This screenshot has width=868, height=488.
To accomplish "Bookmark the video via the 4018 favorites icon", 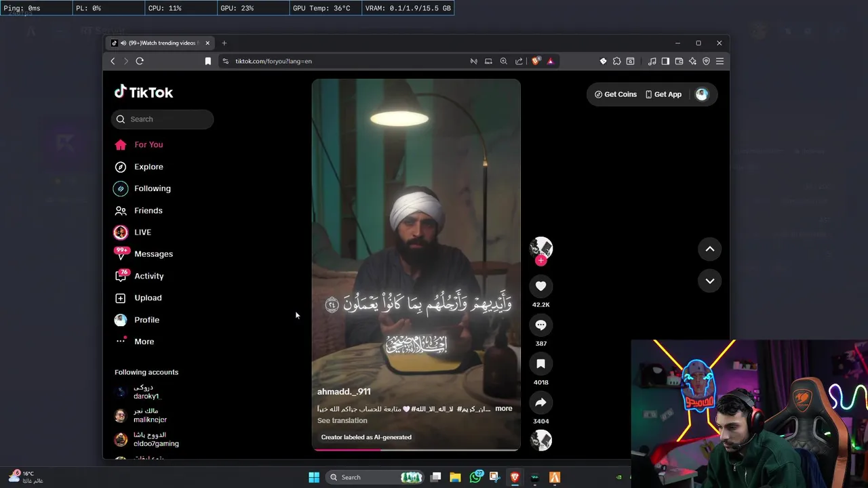I will tap(540, 364).
